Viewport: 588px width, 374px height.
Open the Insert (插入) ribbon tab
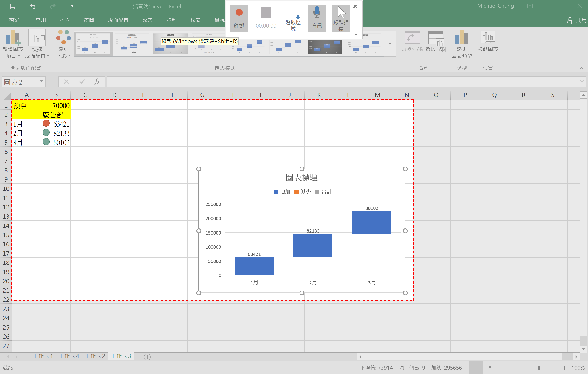tap(65, 20)
